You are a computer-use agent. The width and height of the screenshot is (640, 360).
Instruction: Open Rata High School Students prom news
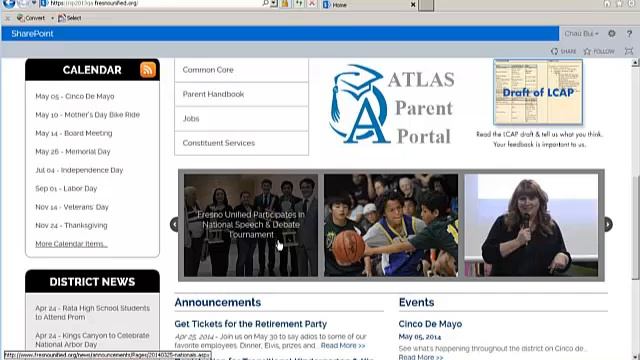(92, 313)
